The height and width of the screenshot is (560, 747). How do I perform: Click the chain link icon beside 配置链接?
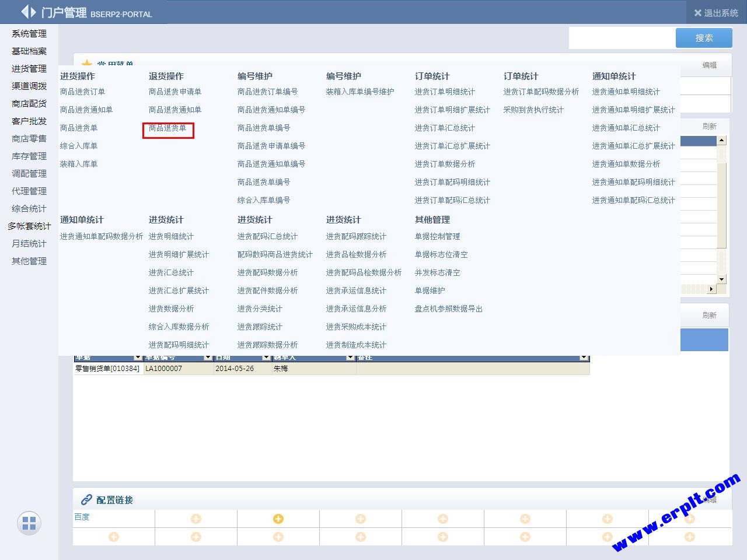(86, 499)
